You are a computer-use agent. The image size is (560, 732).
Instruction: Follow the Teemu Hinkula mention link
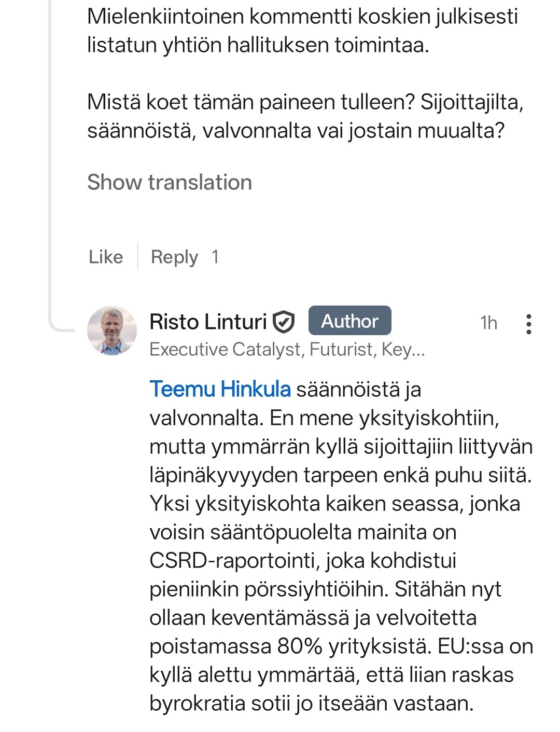pyautogui.click(x=220, y=389)
